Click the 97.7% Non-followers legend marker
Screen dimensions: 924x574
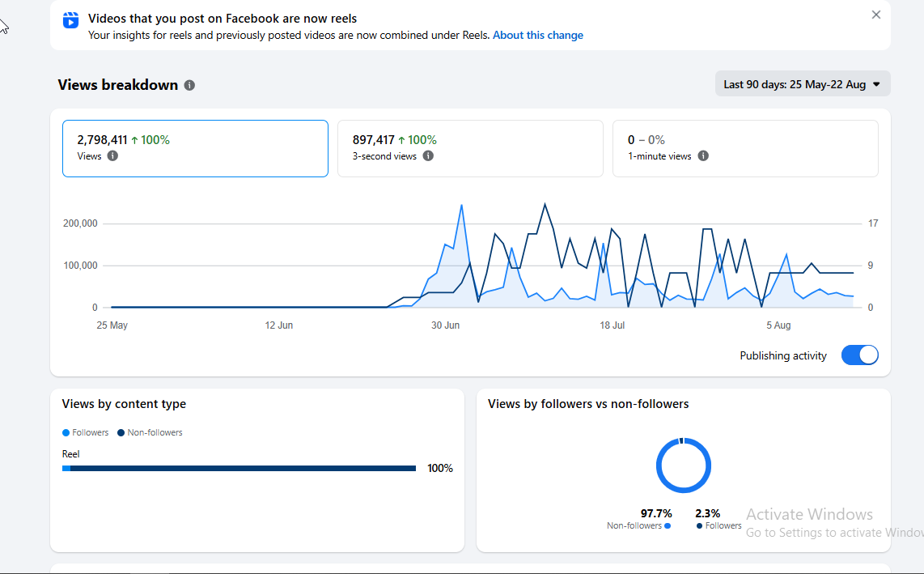pos(667,525)
